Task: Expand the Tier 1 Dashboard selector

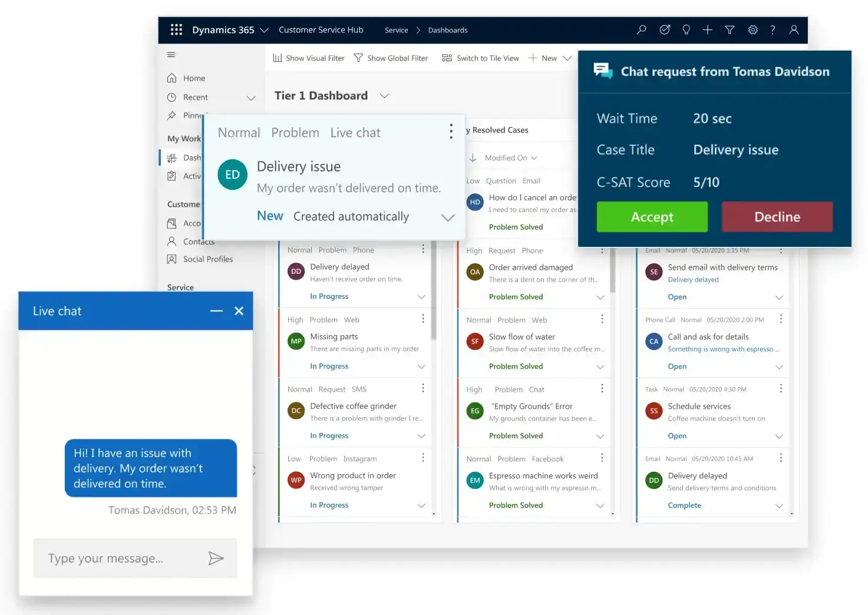Action: point(384,96)
